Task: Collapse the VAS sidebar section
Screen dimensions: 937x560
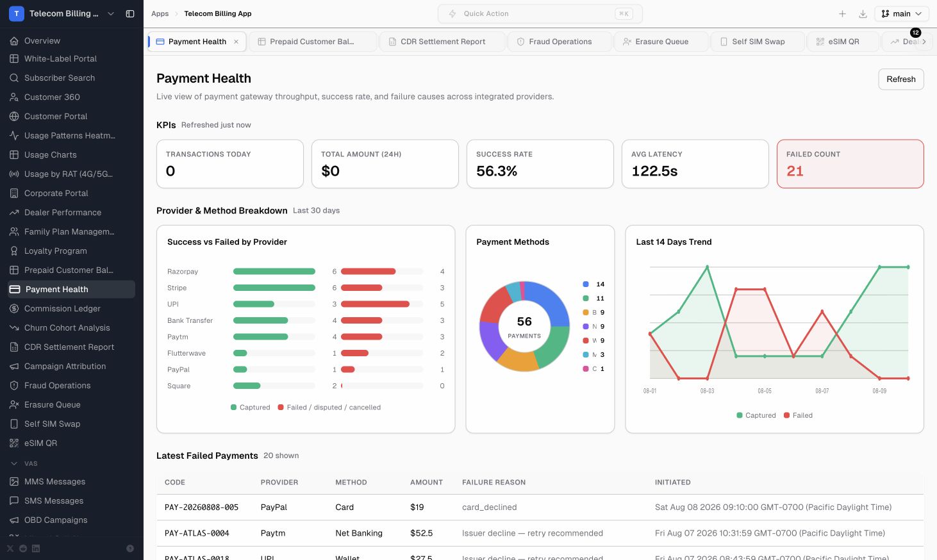Action: [14, 463]
